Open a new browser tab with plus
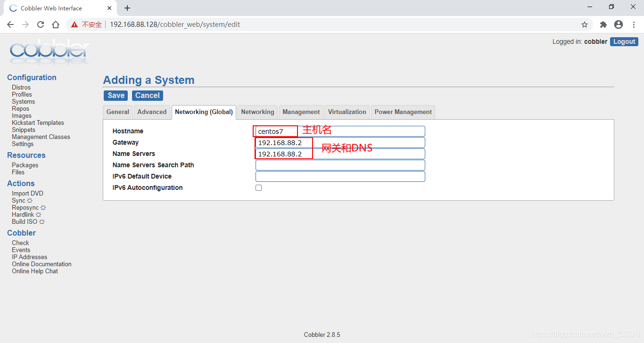The height and width of the screenshot is (343, 644). coord(127,8)
